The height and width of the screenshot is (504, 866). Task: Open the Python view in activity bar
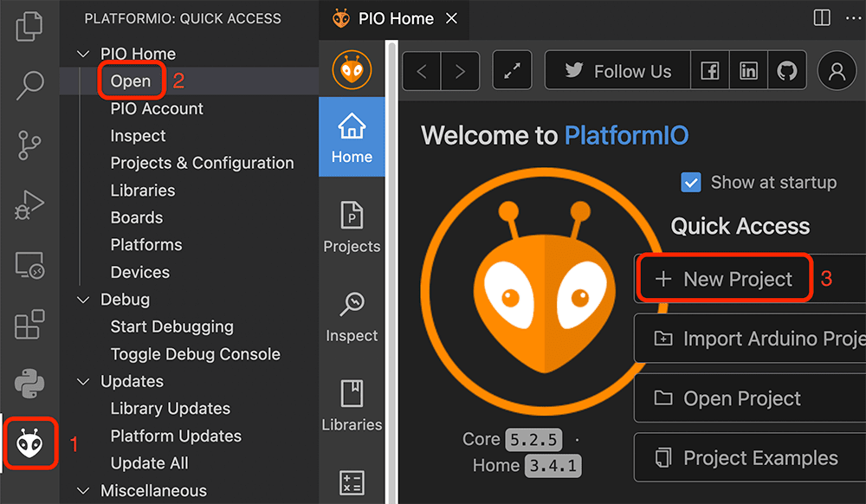29,384
